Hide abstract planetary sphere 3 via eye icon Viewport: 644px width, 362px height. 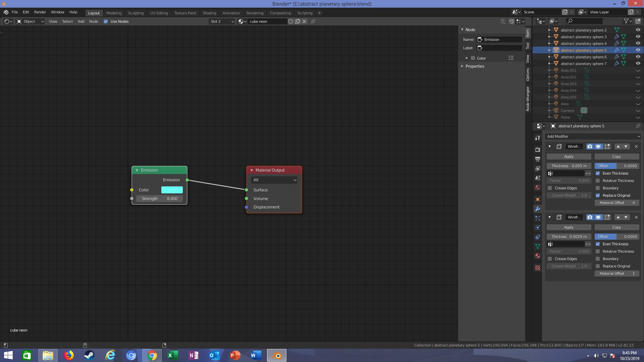[x=638, y=37]
